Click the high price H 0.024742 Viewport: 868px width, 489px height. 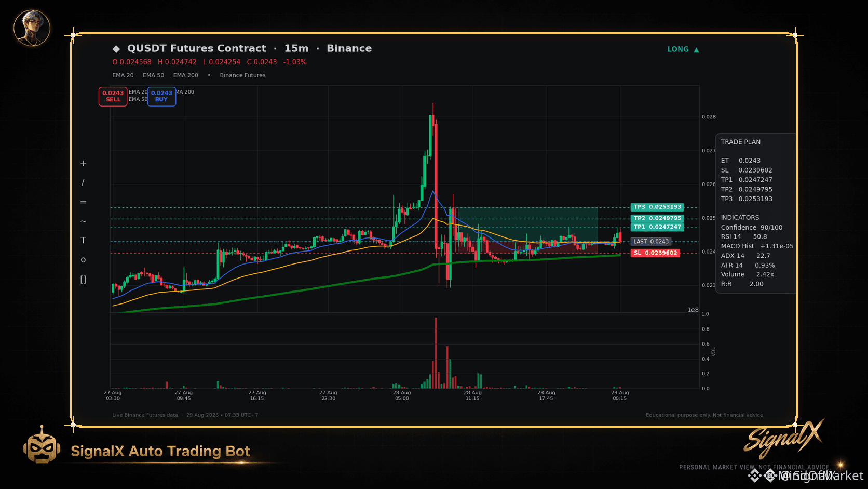[177, 62]
